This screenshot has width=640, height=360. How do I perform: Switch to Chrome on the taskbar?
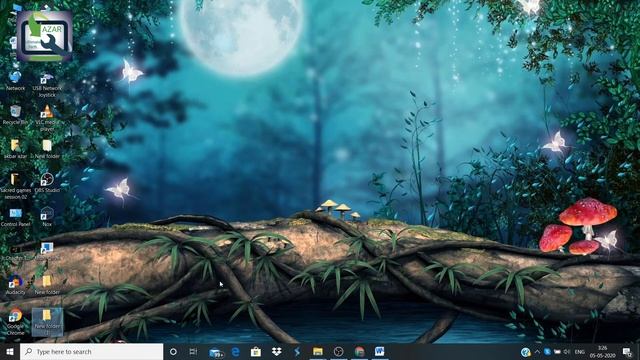click(359, 351)
